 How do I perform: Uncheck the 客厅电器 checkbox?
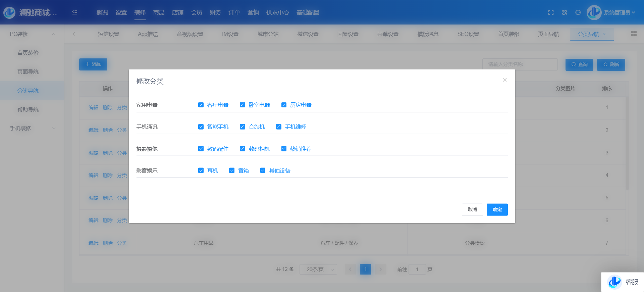201,105
